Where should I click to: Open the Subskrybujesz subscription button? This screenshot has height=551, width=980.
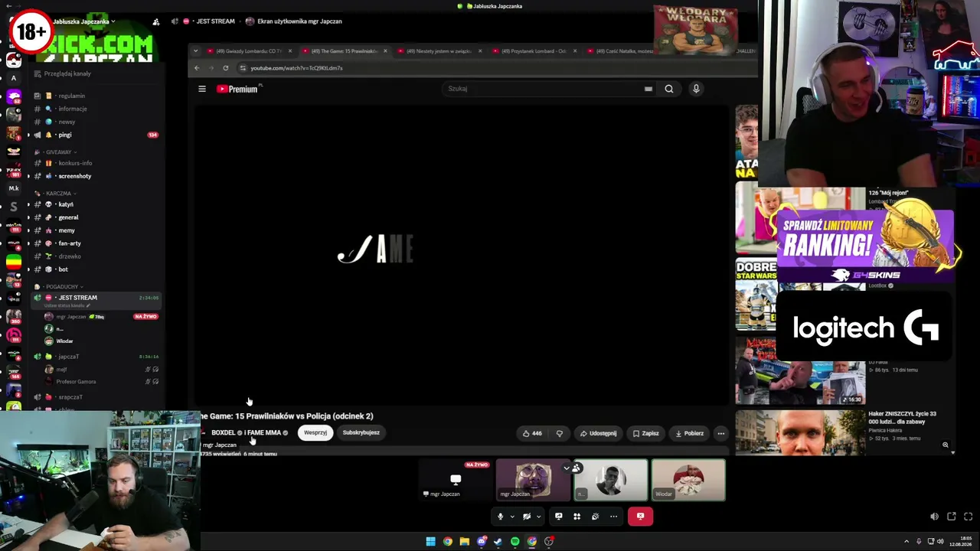coord(361,432)
